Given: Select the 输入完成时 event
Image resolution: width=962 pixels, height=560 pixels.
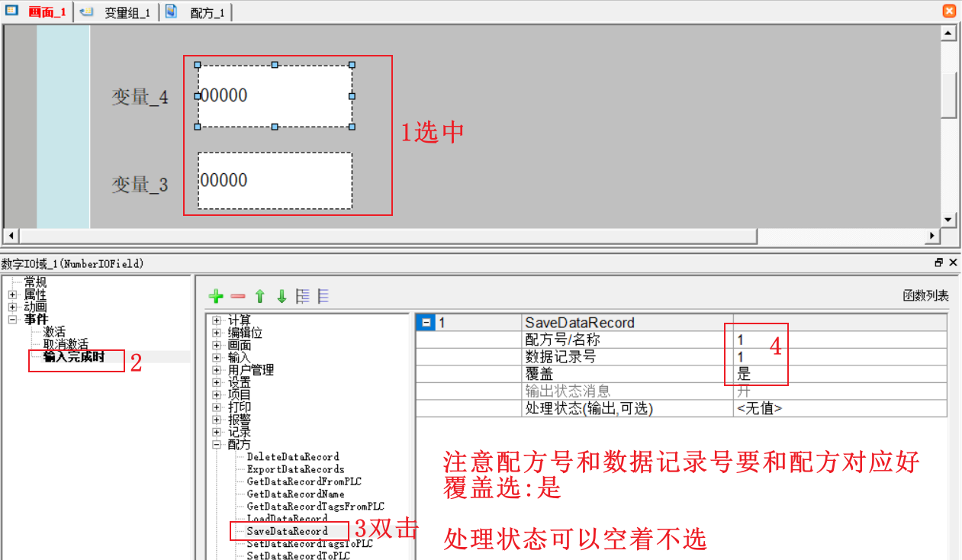Looking at the screenshot, I should (x=74, y=357).
